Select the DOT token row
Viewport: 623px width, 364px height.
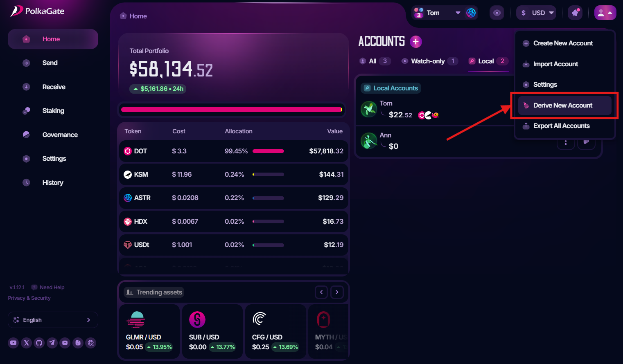233,151
